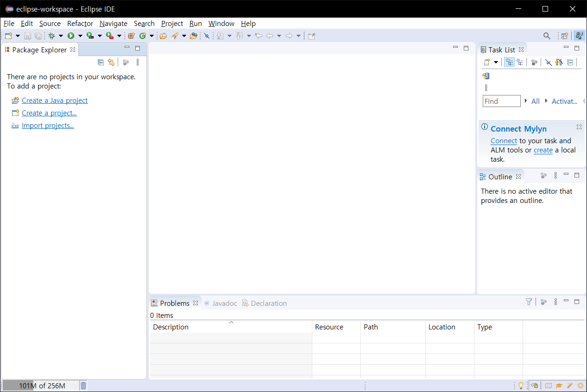This screenshot has width=587, height=392.
Task: Open the New Task dropdown arrow
Action: 496,62
